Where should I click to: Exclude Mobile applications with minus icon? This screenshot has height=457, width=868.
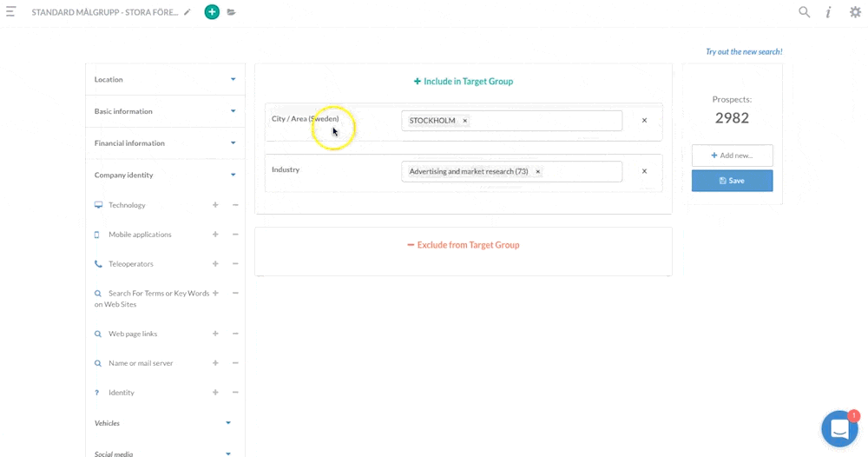click(235, 235)
